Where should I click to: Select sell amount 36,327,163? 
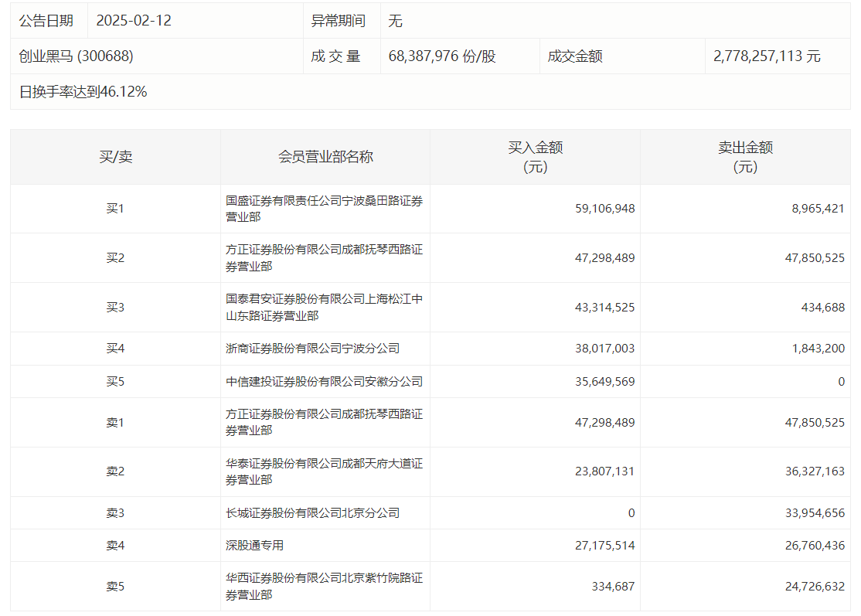pos(815,471)
